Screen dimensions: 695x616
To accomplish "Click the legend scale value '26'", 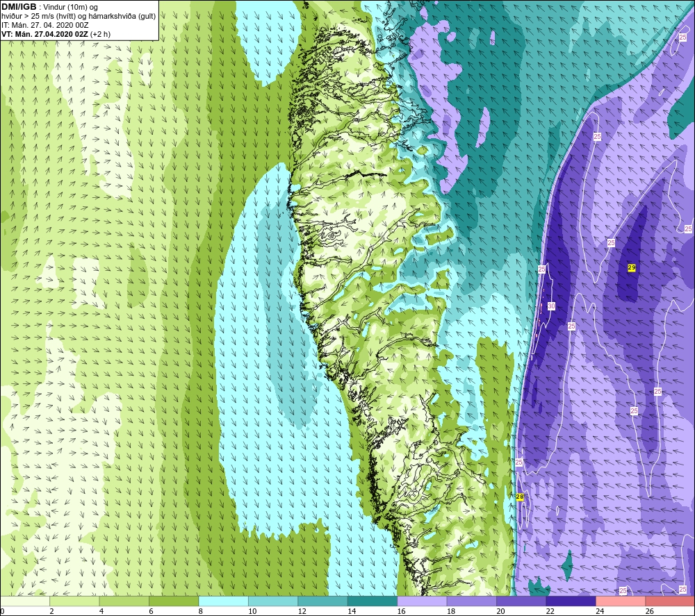I will pyautogui.click(x=649, y=611).
